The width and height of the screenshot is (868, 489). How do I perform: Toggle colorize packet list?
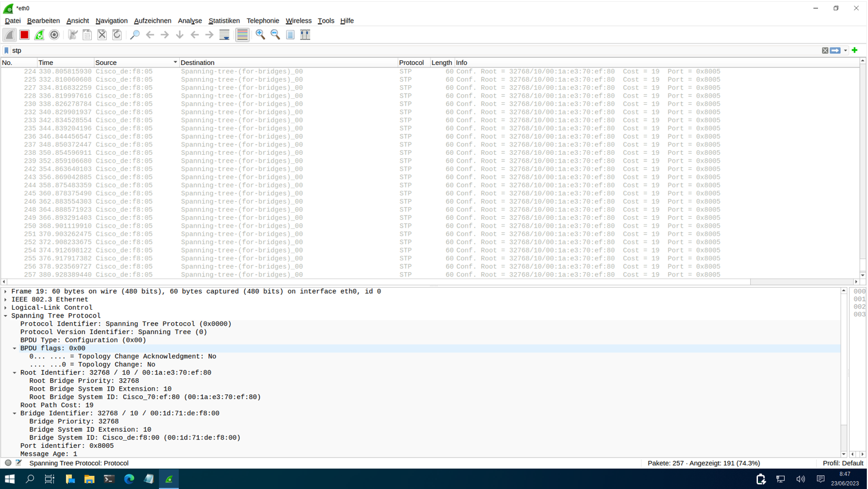pyautogui.click(x=242, y=35)
